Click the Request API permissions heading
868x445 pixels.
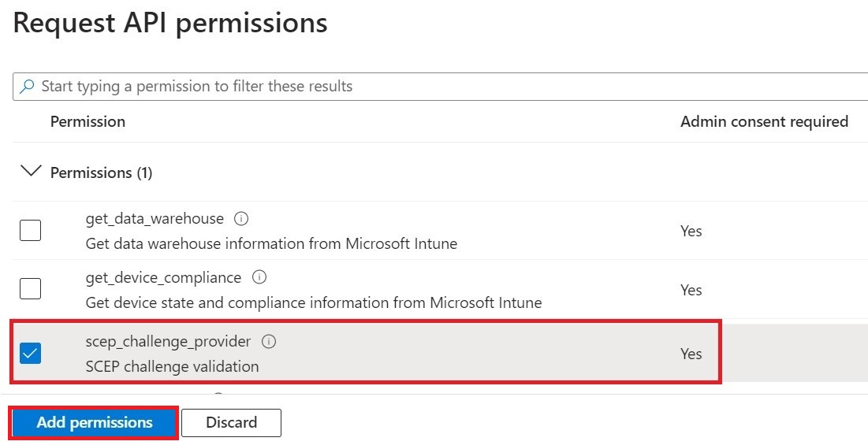pyautogui.click(x=170, y=23)
